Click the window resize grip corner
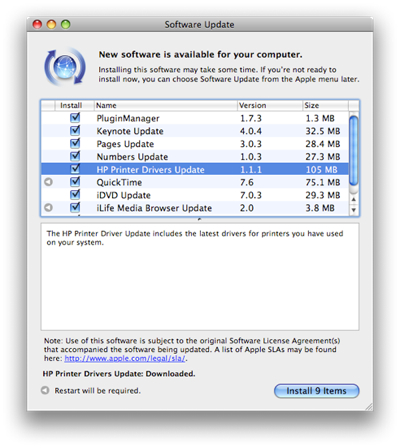Screen dimensions: 400x448 [369, 406]
